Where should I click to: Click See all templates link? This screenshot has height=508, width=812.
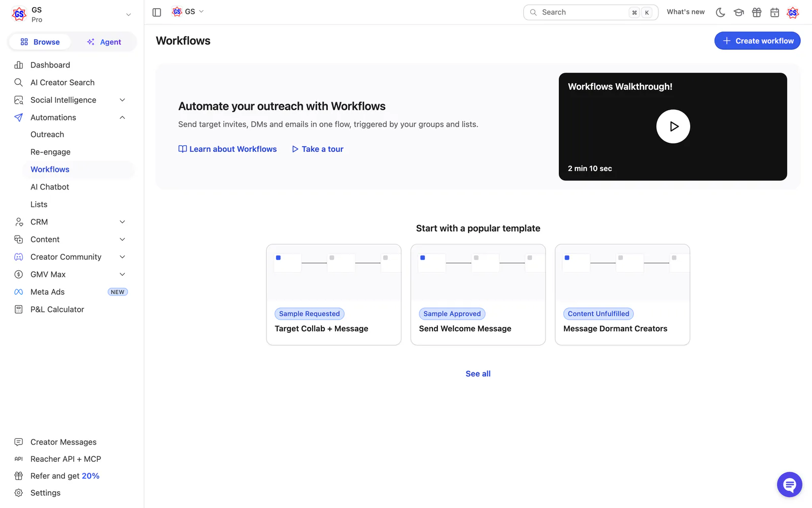click(478, 374)
